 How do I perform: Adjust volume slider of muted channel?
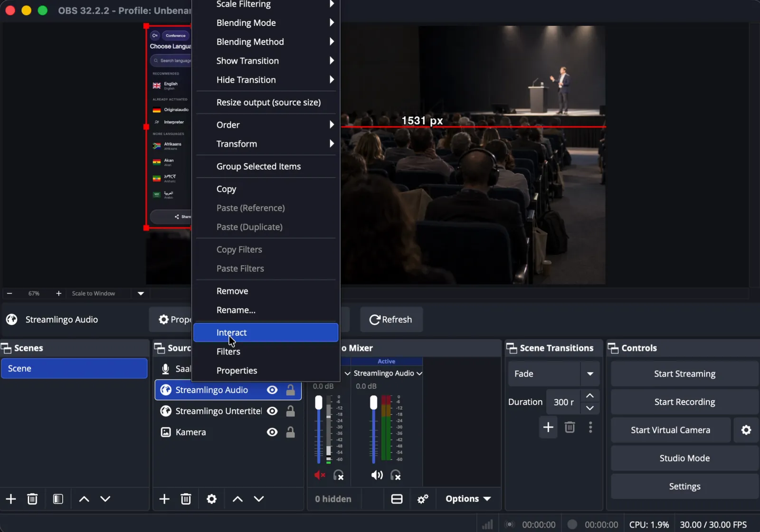click(319, 402)
